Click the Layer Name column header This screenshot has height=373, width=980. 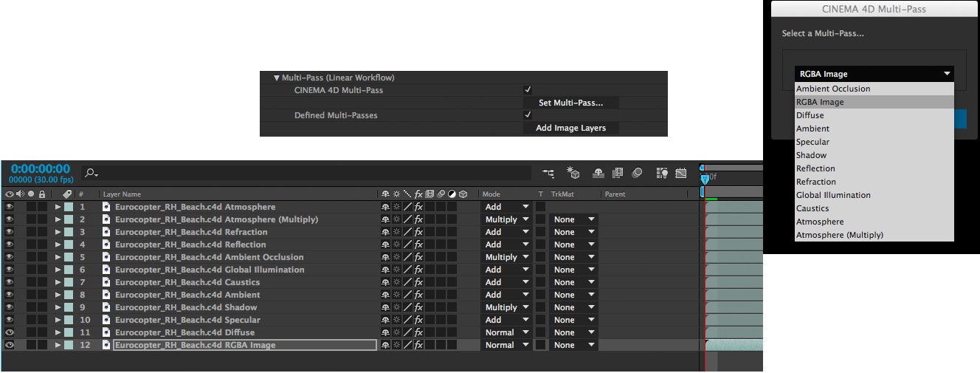122,194
